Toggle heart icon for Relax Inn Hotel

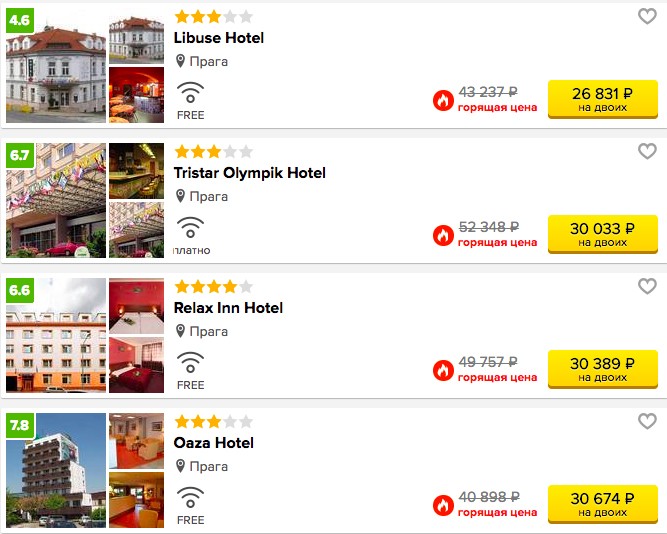coord(647,286)
